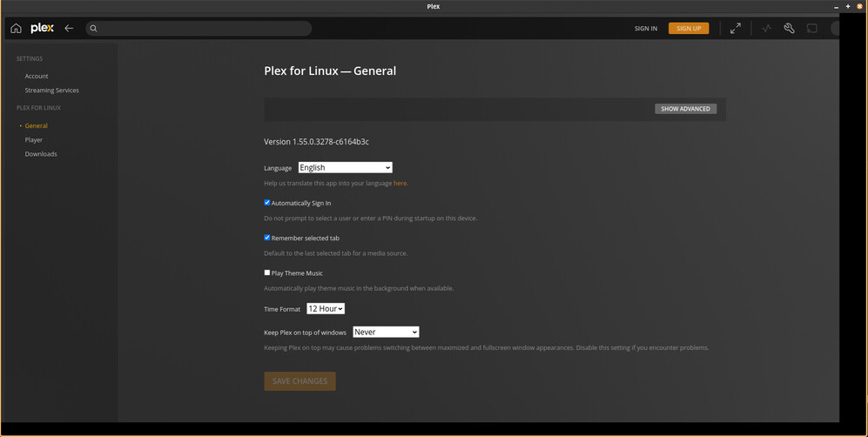Open the Downloads settings page
The image size is (868, 437).
(41, 154)
